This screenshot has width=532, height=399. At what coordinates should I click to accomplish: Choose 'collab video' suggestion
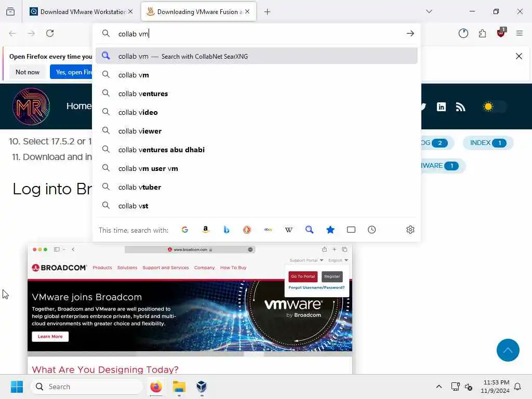pos(257,112)
